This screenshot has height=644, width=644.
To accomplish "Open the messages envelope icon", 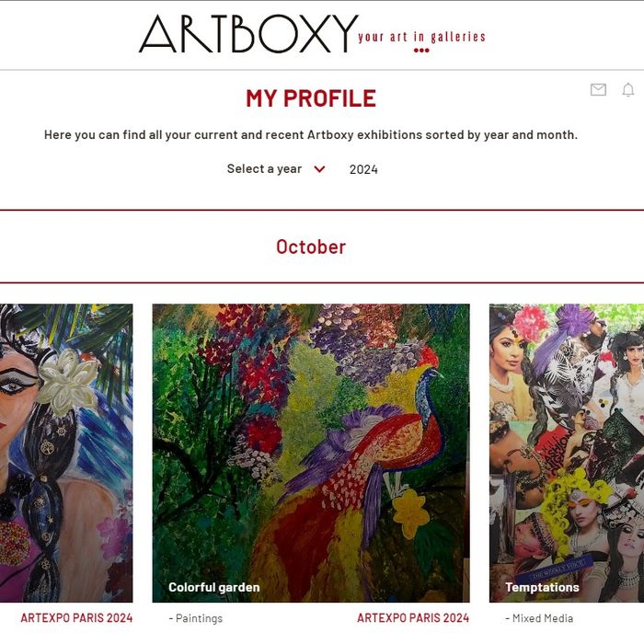I will coord(598,89).
